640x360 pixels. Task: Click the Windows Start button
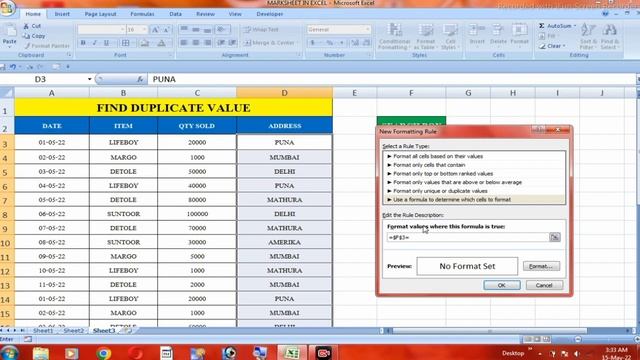9,353
